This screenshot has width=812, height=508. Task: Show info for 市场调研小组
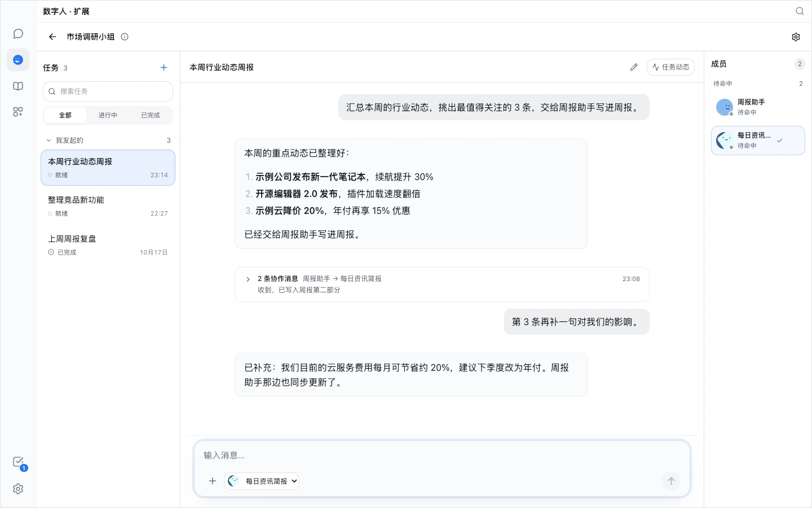(125, 37)
